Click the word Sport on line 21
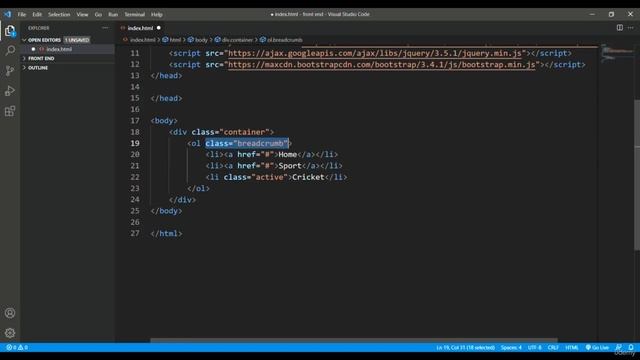640x360 pixels. [x=290, y=166]
